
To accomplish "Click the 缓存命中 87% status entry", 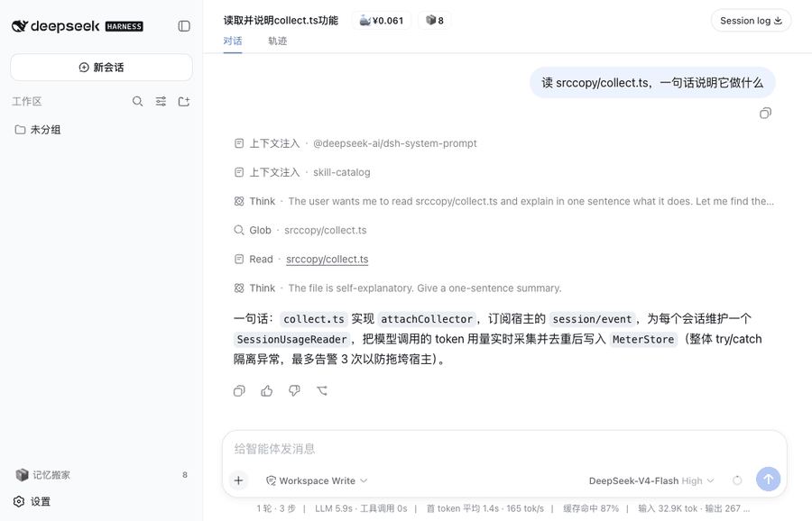I will 591,508.
